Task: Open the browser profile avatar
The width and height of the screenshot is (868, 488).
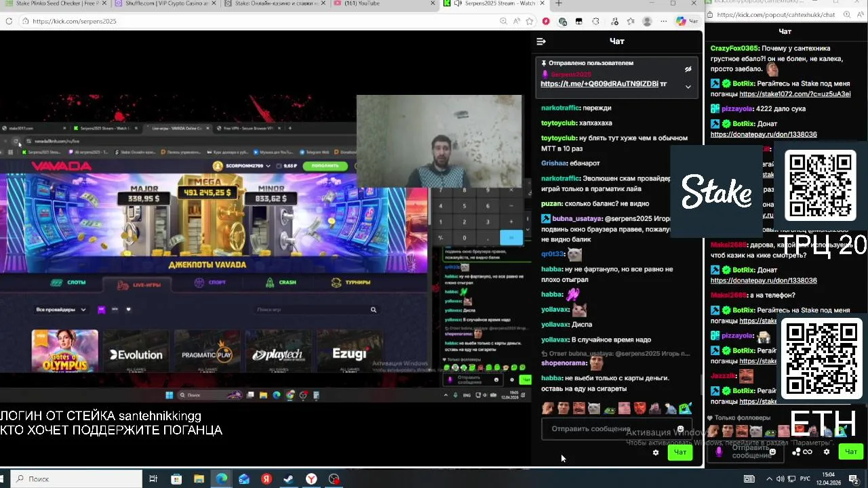Action: [647, 21]
